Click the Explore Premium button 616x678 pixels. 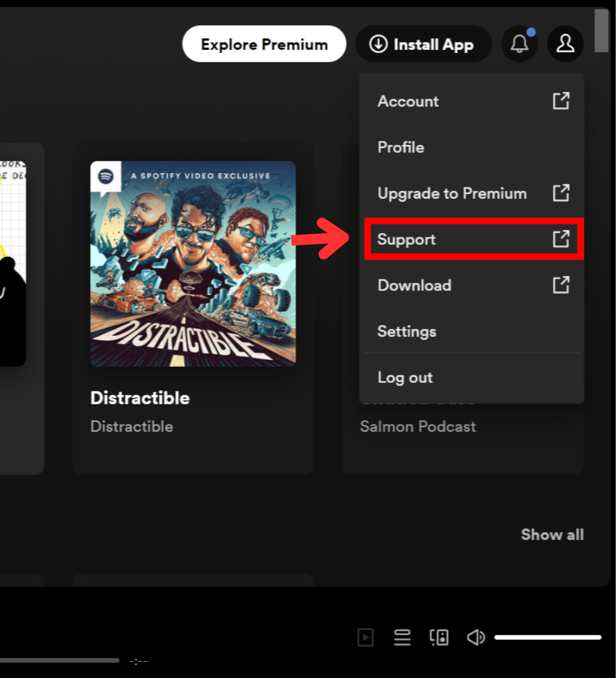[x=264, y=44]
